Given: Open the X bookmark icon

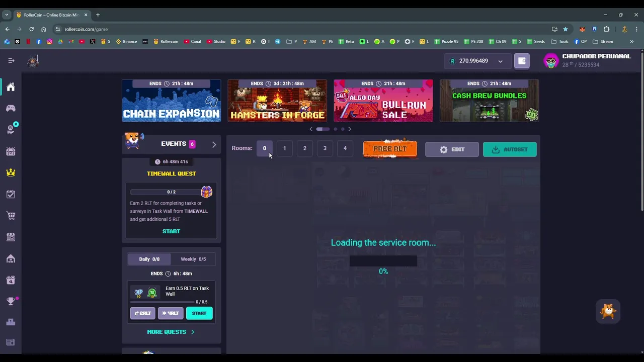Looking at the screenshot, I should 93,42.
